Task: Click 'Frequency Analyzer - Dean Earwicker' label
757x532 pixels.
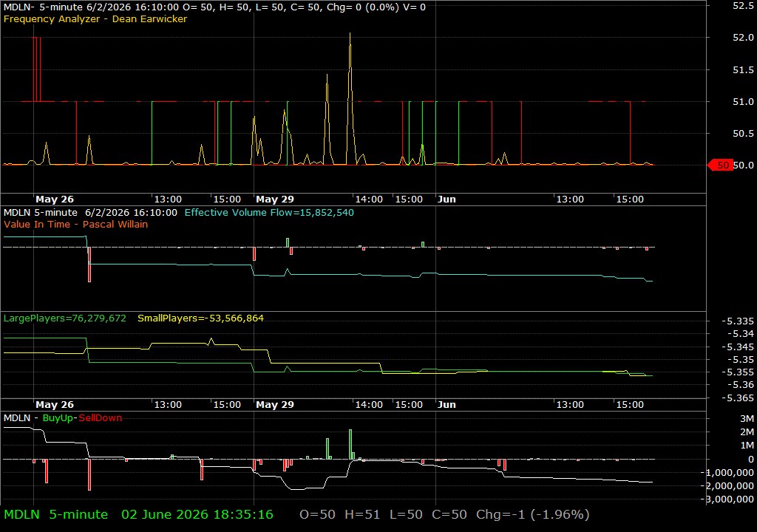Action: click(x=95, y=18)
